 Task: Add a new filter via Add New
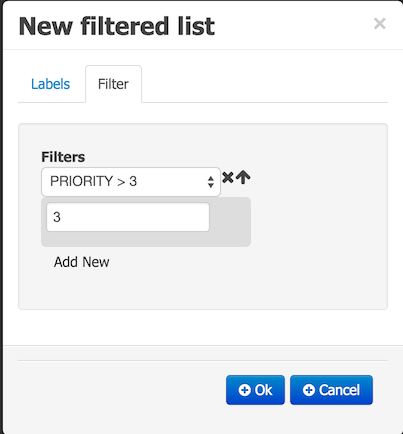tap(82, 262)
